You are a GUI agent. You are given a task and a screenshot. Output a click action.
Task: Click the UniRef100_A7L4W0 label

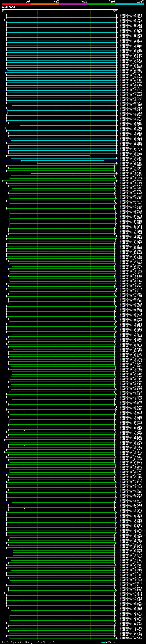click(x=131, y=105)
